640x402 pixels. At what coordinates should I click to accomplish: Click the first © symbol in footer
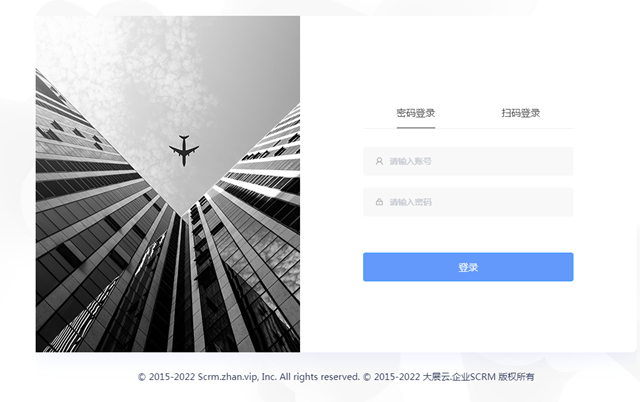pyautogui.click(x=142, y=377)
